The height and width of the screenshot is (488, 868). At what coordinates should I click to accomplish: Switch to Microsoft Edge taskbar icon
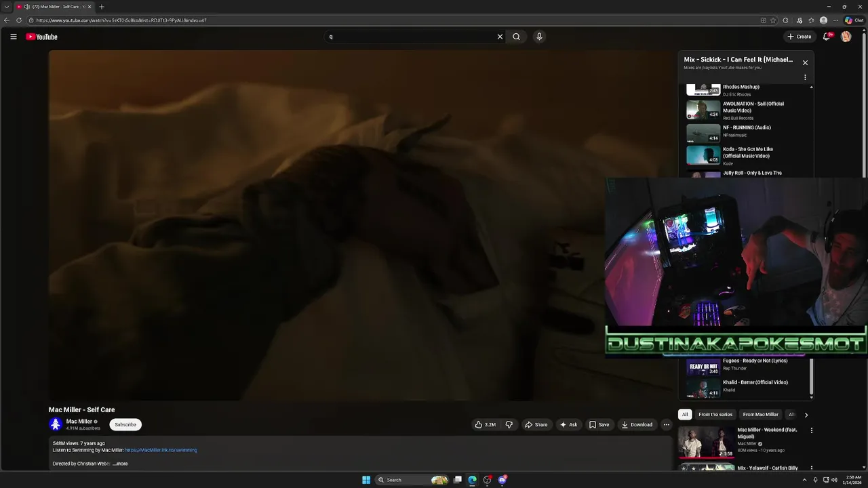click(x=473, y=480)
